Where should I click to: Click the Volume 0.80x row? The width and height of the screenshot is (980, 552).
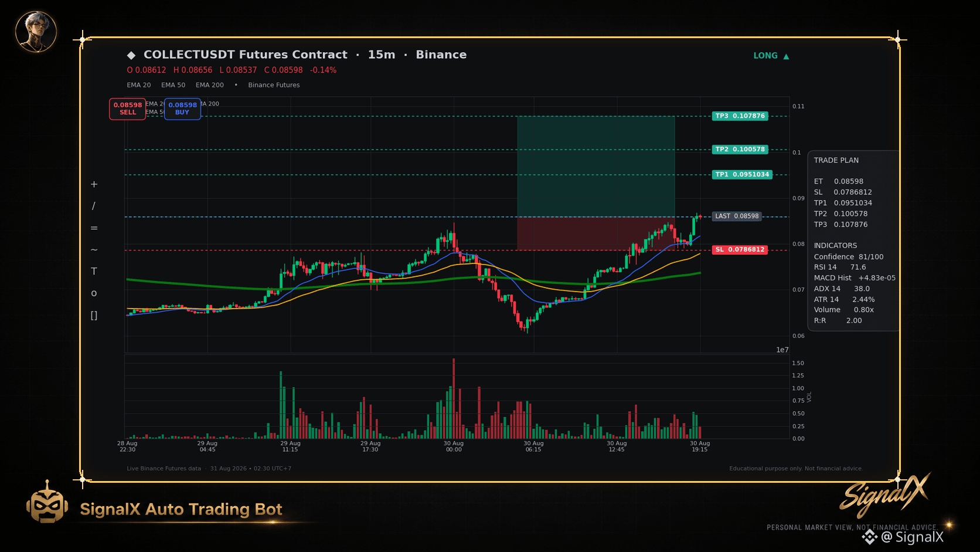843,310
